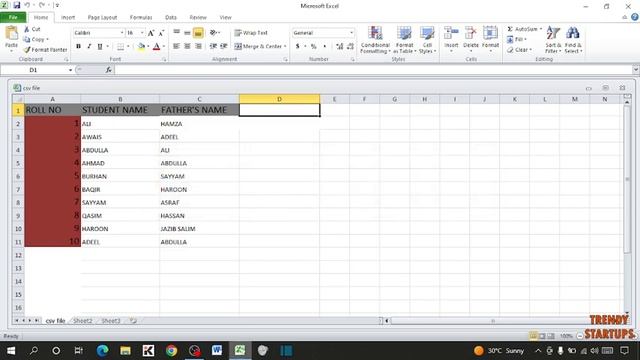
Task: Click the Name Box showing D1
Action: coord(33,70)
